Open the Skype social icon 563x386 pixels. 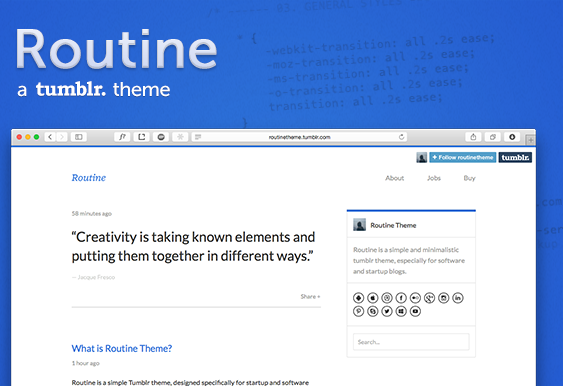click(373, 311)
